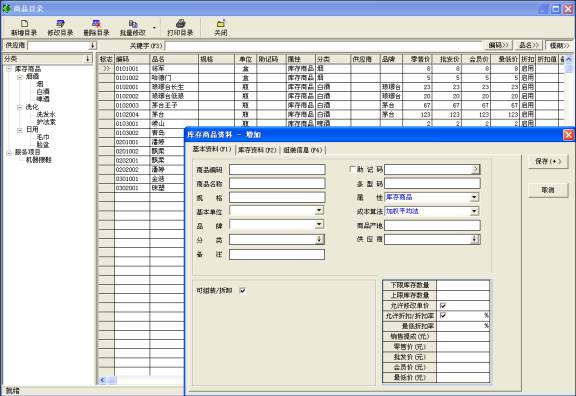576x396 pixels.
Task: Collapse the 服务项目 tree node
Action: [x=9, y=152]
